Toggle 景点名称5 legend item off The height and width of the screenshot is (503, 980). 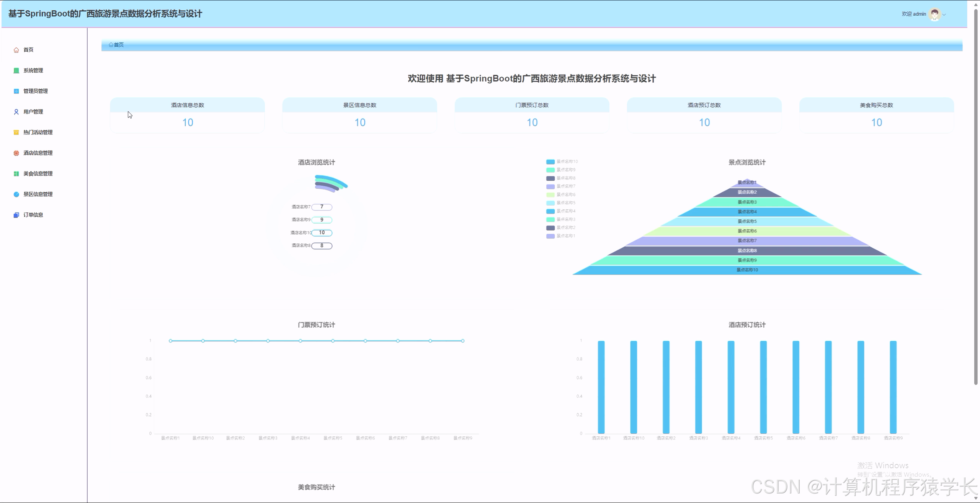click(x=560, y=203)
